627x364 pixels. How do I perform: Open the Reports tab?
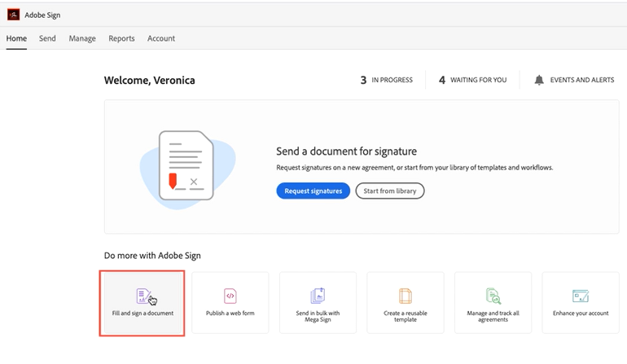coord(121,38)
